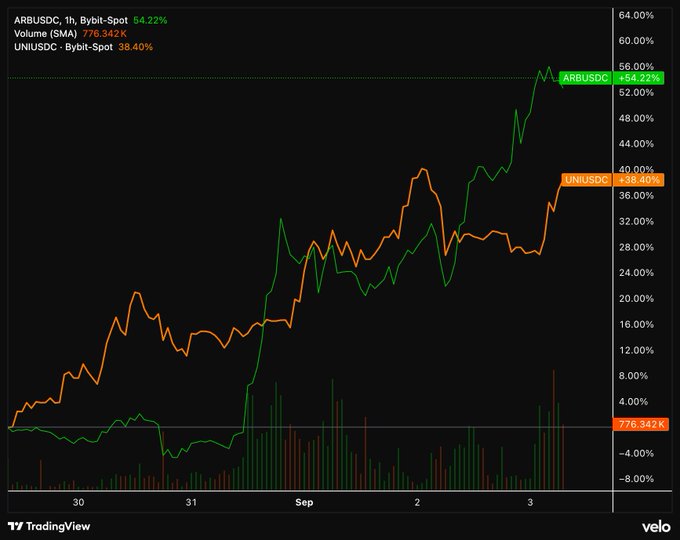The width and height of the screenshot is (680, 540).
Task: Click the 12.00% price scale label
Action: point(636,350)
